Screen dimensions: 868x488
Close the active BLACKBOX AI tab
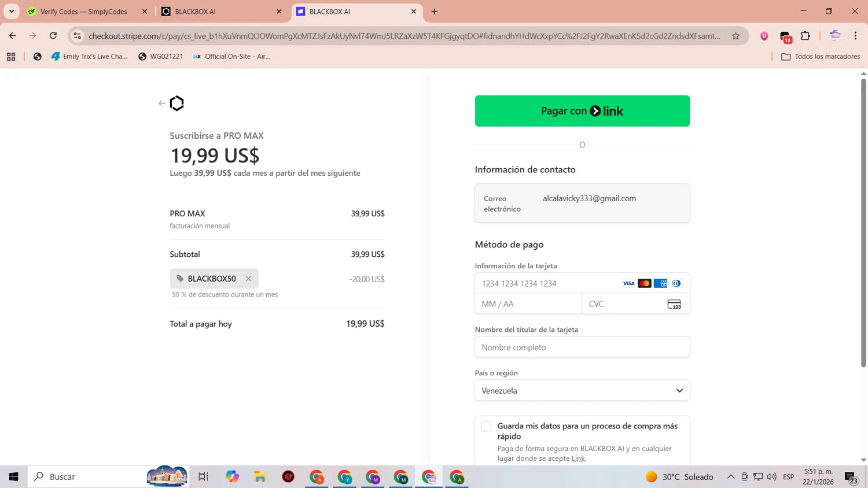(x=414, y=12)
